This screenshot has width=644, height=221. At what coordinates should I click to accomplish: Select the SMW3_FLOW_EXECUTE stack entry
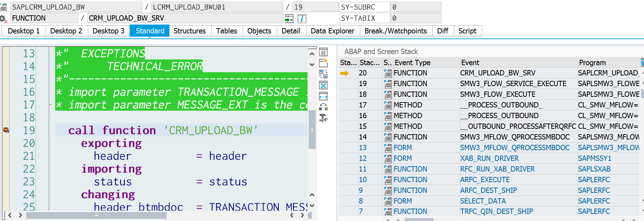[x=498, y=94]
